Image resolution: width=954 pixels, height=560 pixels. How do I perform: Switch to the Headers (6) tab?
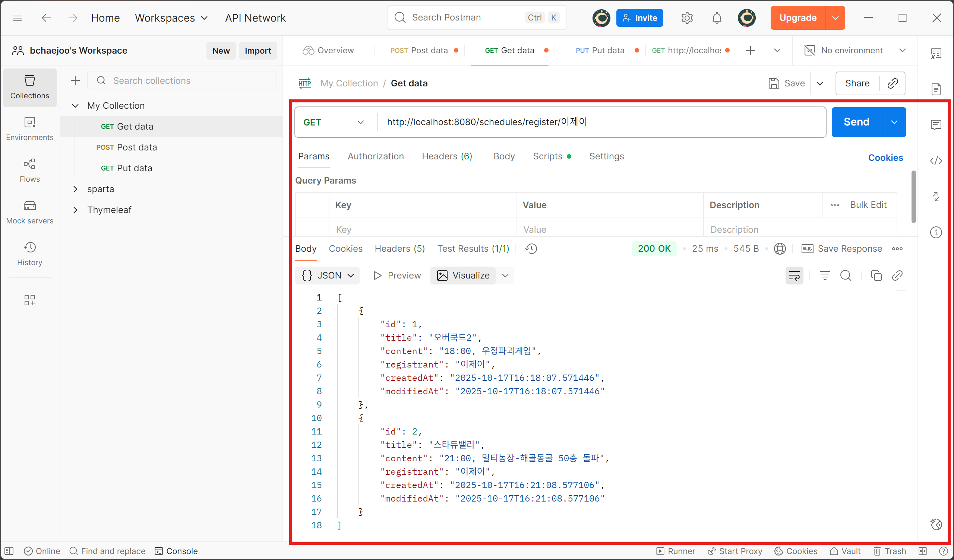447,156
